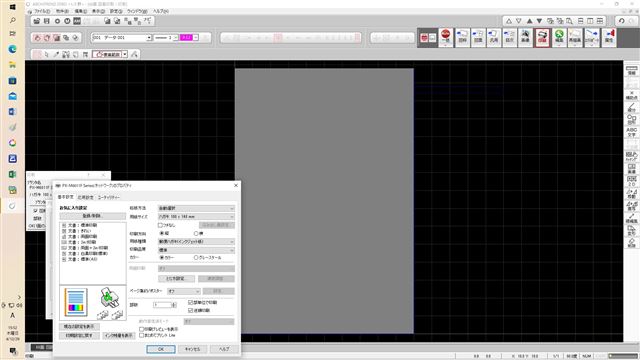The height and width of the screenshot is (360, 640).
Task: Select the 図面 toolbar icon
Action: click(x=478, y=37)
